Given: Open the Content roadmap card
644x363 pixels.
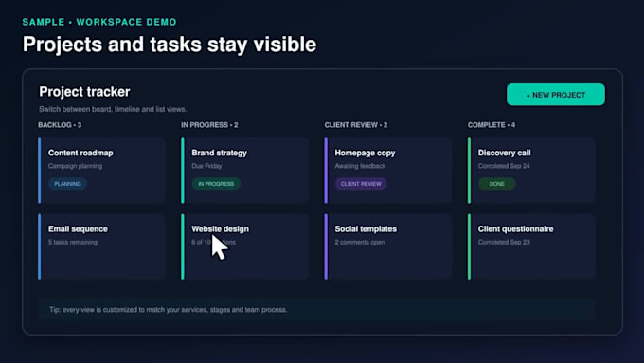Looking at the screenshot, I should pyautogui.click(x=102, y=171).
